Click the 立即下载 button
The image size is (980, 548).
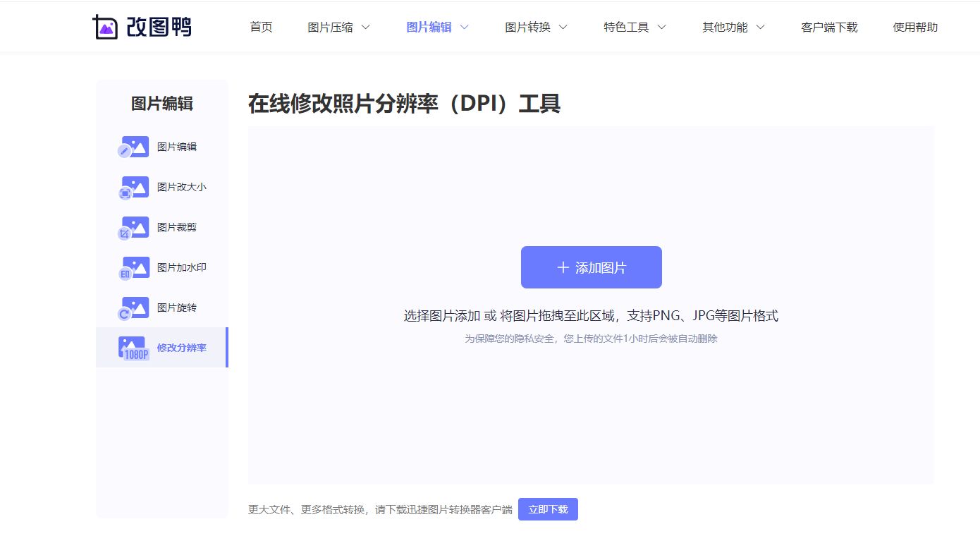(548, 509)
